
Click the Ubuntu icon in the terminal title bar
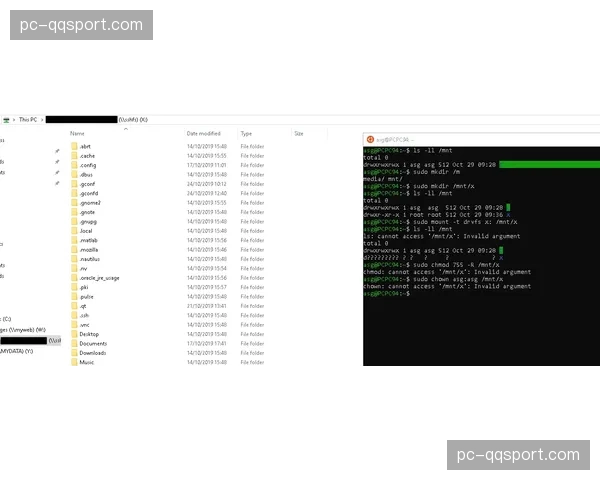(370, 139)
